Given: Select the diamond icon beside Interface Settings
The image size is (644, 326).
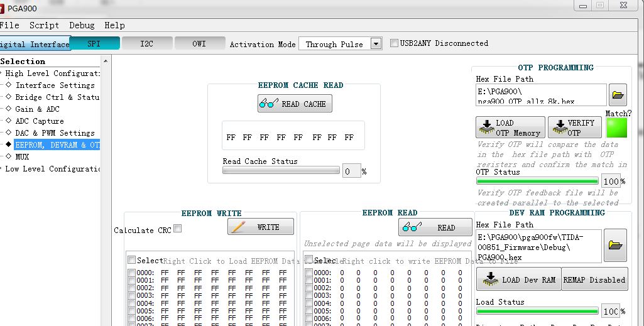Looking at the screenshot, I should 9,85.
